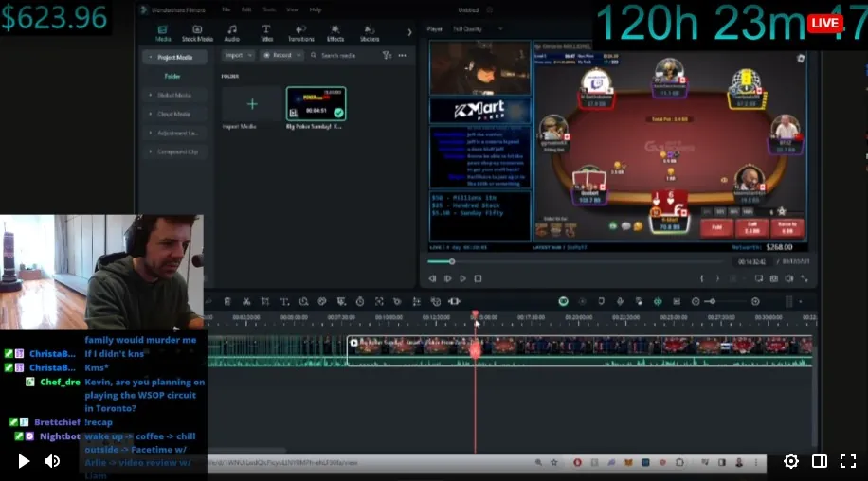The width and height of the screenshot is (868, 481).
Task: Select the Big Poker Sunday clip on timeline
Action: 579,351
